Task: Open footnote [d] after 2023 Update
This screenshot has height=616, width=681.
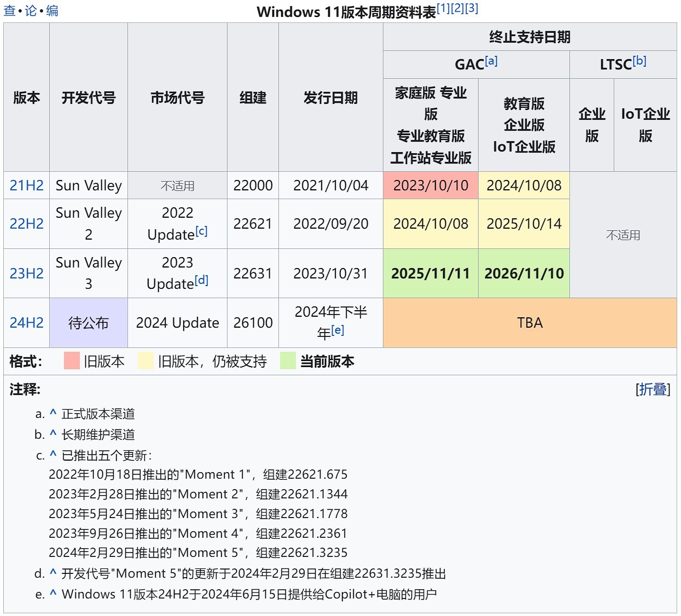Action: coord(202,280)
